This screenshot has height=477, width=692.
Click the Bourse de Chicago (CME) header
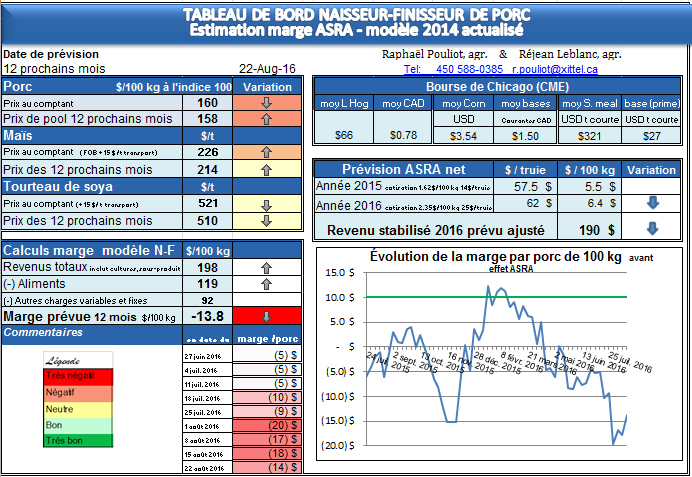click(492, 86)
